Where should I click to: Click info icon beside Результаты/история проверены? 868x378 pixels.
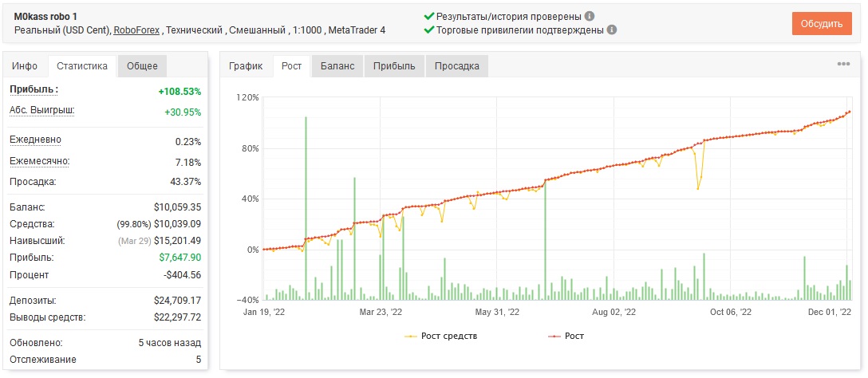[590, 16]
